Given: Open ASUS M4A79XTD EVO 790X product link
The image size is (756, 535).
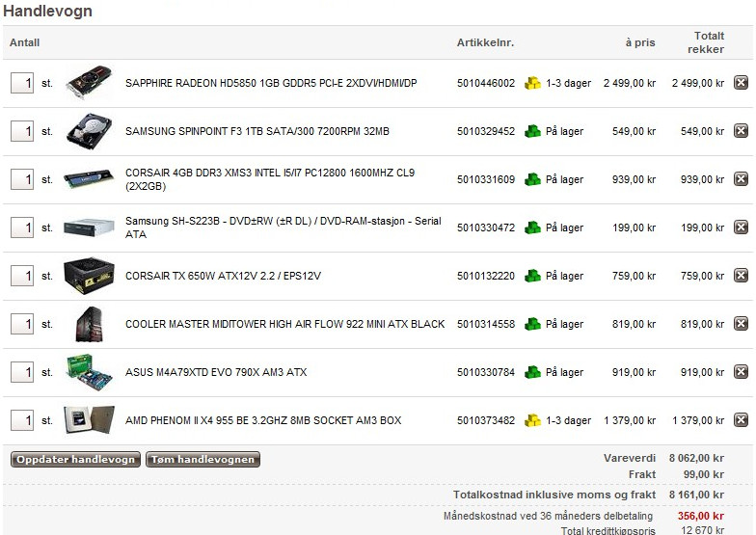Looking at the screenshot, I should click(x=216, y=372).
